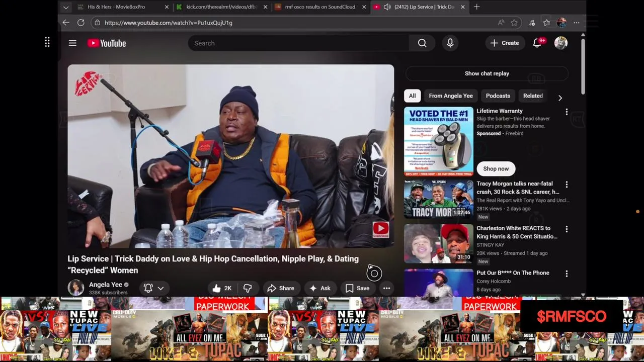Focus the YouTube search field
Screen dimensions: 644x362
pos(299,43)
